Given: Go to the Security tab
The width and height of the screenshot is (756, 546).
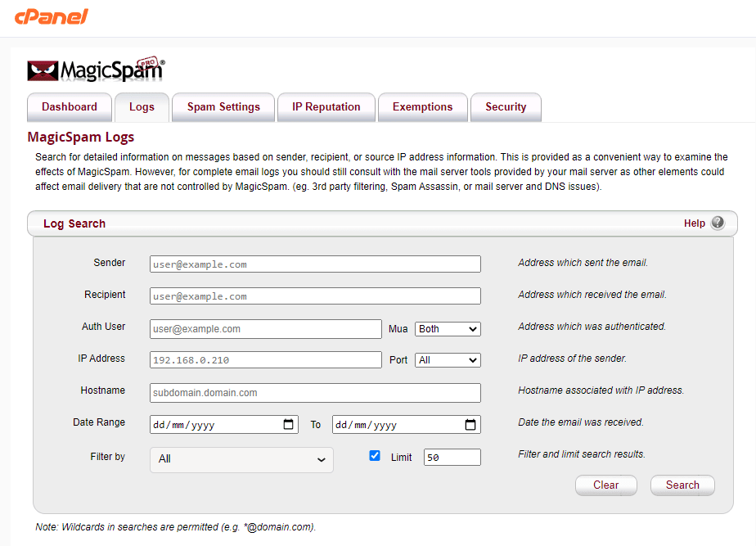Looking at the screenshot, I should (x=506, y=107).
